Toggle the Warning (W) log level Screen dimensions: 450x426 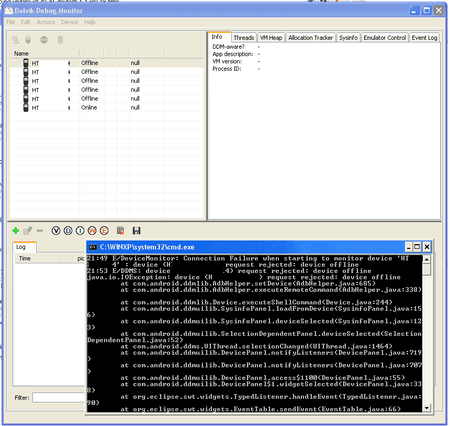click(x=92, y=231)
